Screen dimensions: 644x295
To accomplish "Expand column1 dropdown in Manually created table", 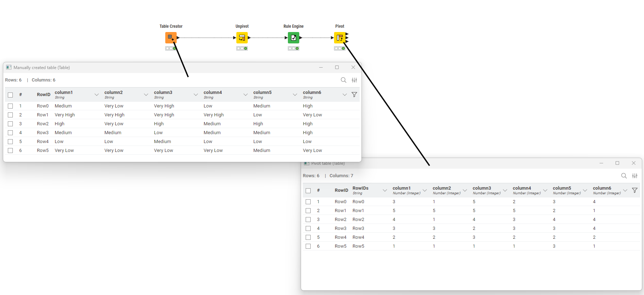I will coord(96,95).
